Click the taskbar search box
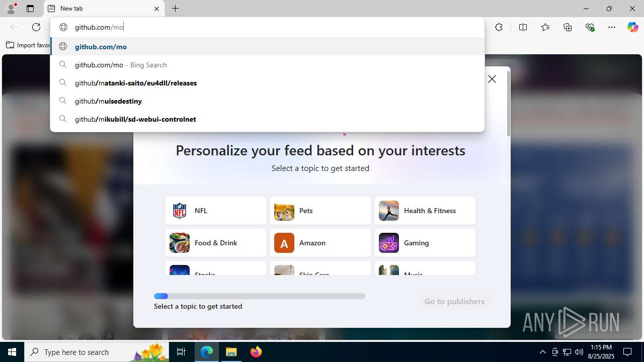 pos(97,352)
